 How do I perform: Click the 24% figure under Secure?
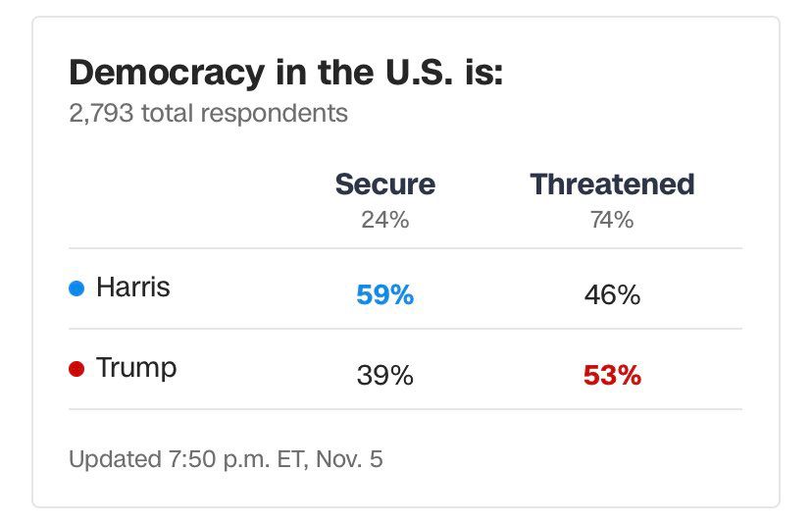coord(384,220)
